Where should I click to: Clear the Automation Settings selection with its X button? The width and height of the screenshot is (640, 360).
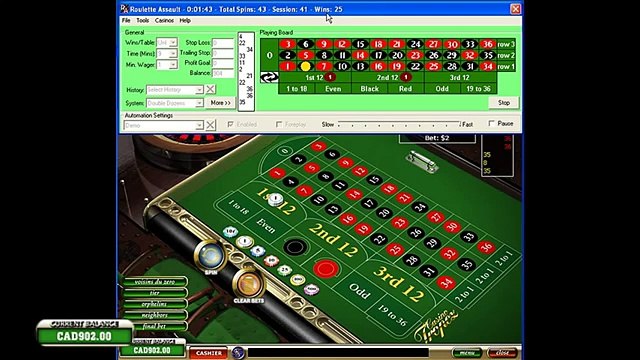click(x=210, y=125)
